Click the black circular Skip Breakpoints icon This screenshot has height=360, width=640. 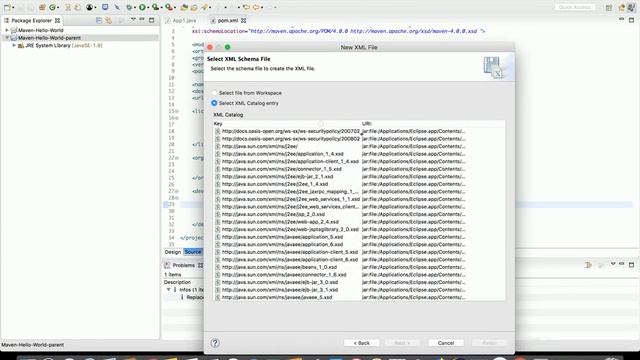(x=89, y=7)
